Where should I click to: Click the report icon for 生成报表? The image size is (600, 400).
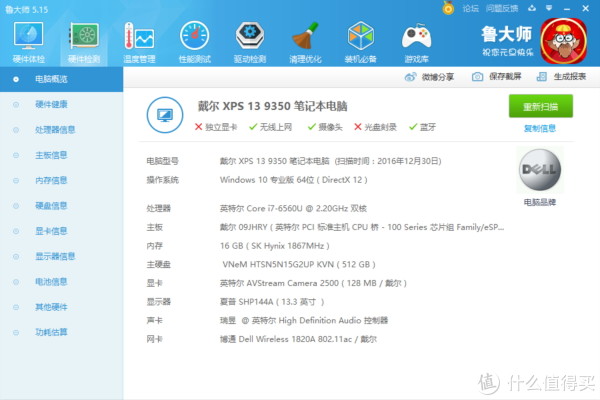point(541,77)
